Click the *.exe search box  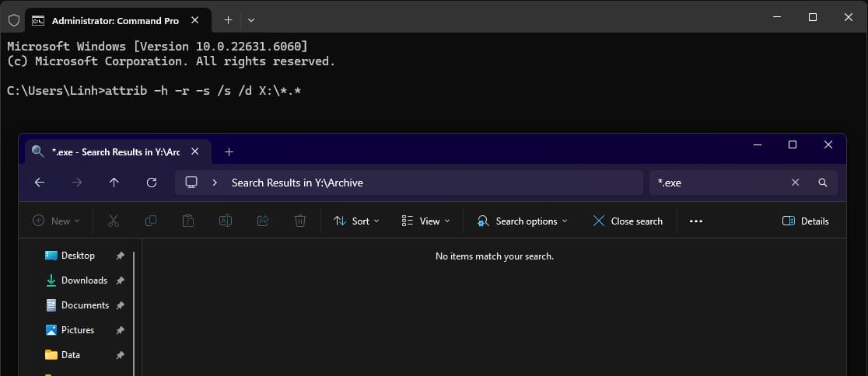[x=719, y=183]
